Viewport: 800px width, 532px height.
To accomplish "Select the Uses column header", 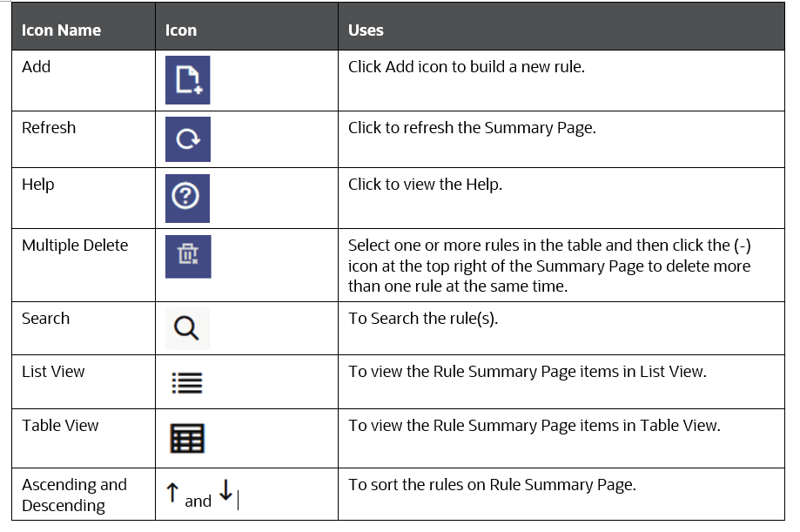I will pyautogui.click(x=365, y=29).
